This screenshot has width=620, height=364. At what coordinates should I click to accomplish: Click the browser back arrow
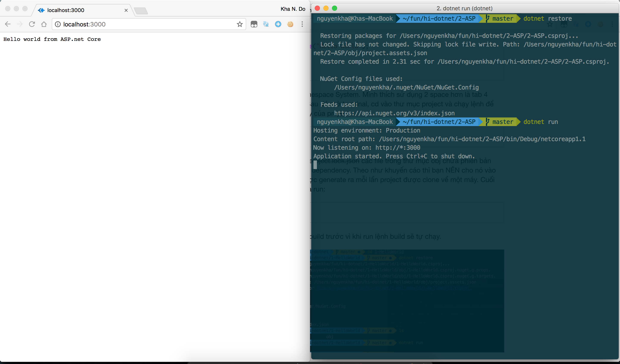[8, 24]
